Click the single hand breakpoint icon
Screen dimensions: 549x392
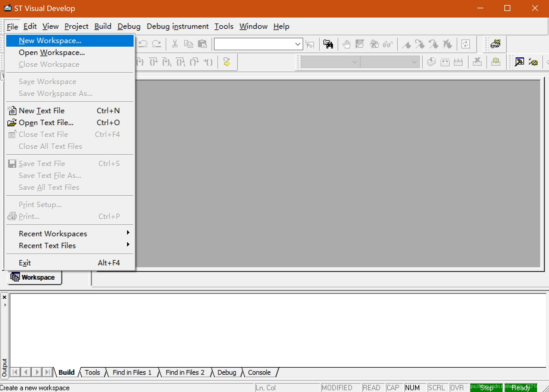346,44
